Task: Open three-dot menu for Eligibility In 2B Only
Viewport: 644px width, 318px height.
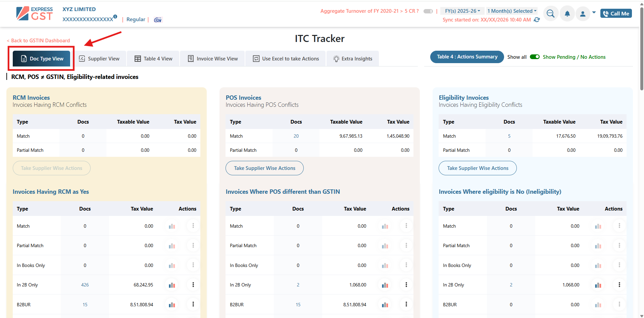Action: pyautogui.click(x=619, y=285)
